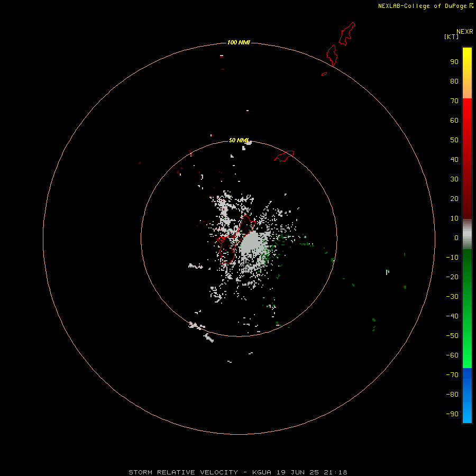This screenshot has height=476, width=476.
Task: Click the 100 NMI range ring label
Action: point(239,42)
